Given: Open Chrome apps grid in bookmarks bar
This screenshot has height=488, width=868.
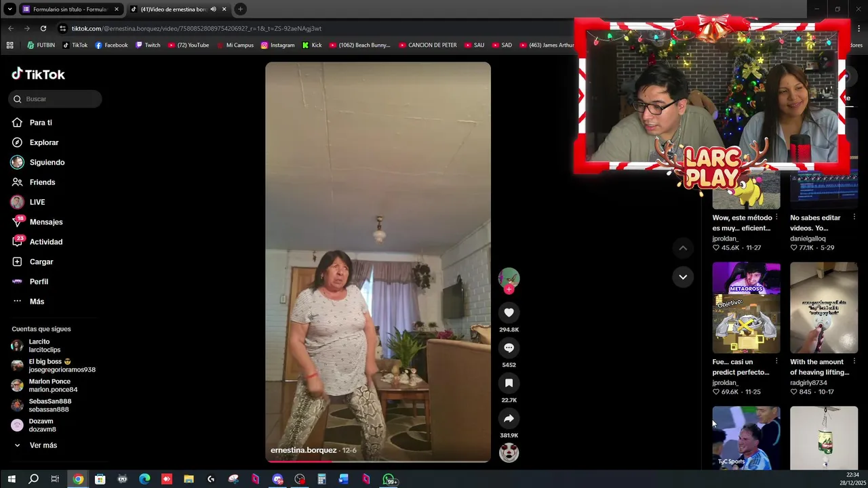Looking at the screenshot, I should (x=9, y=45).
